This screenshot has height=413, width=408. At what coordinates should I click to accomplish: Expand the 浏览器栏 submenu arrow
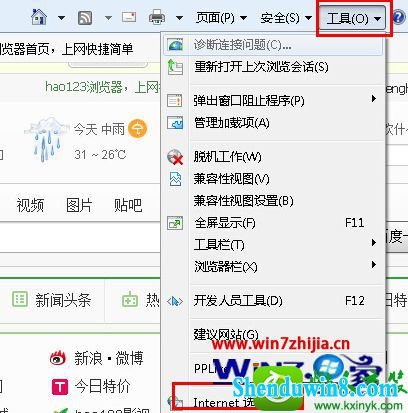tap(374, 265)
